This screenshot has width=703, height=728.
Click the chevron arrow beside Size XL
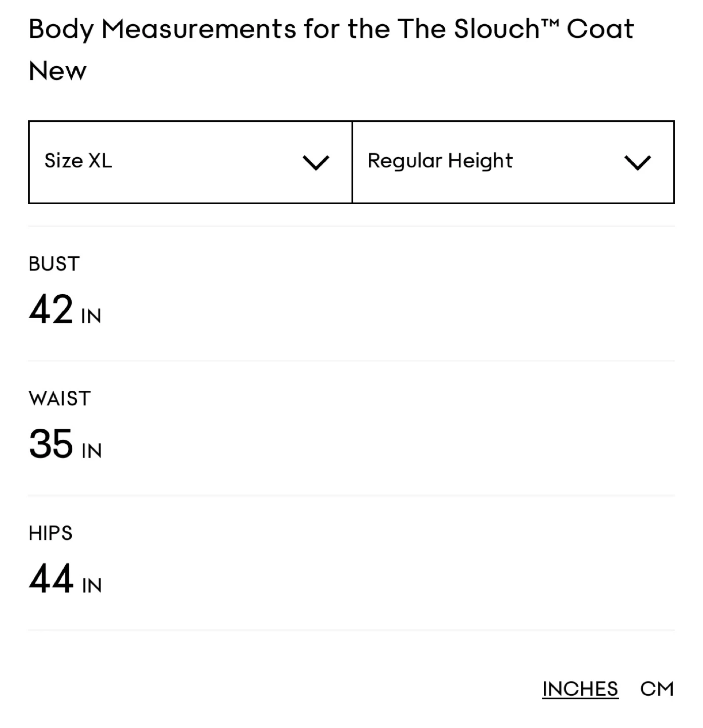pyautogui.click(x=316, y=163)
